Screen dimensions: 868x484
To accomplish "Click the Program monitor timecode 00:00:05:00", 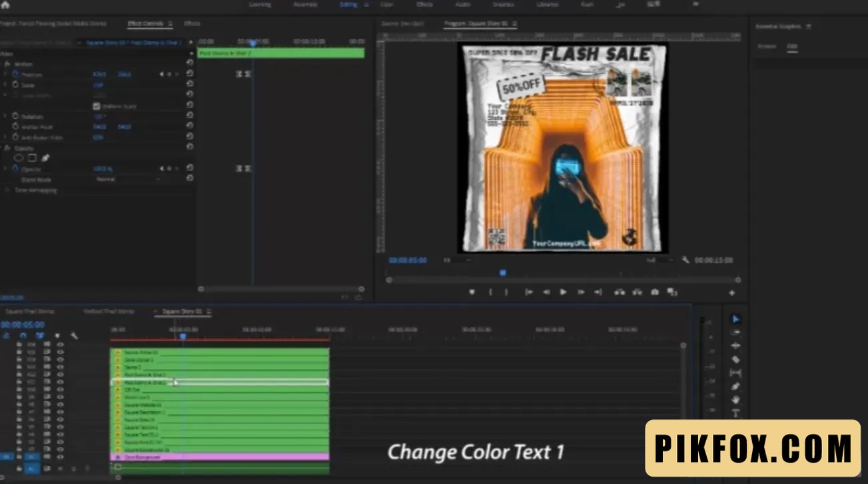I will click(408, 260).
